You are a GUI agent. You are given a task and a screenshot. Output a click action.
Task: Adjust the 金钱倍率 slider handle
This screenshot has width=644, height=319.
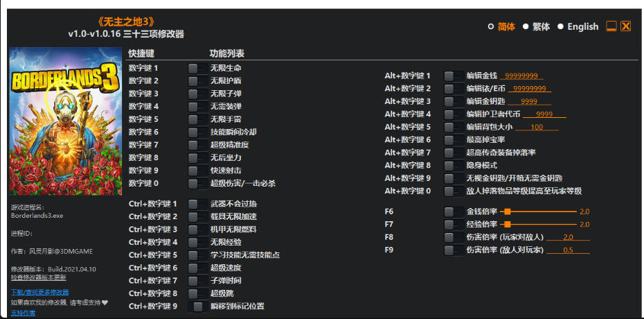(507, 212)
